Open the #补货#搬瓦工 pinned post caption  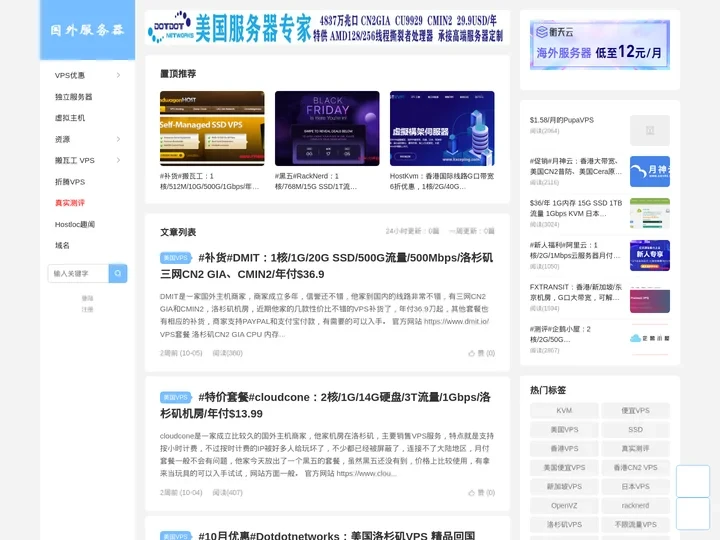click(210, 181)
